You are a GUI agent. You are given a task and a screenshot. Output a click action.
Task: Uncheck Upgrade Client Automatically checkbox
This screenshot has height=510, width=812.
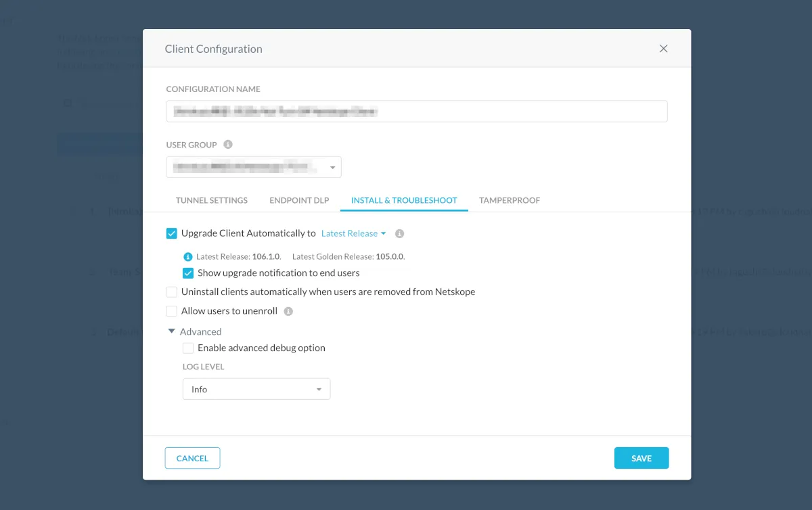(172, 233)
